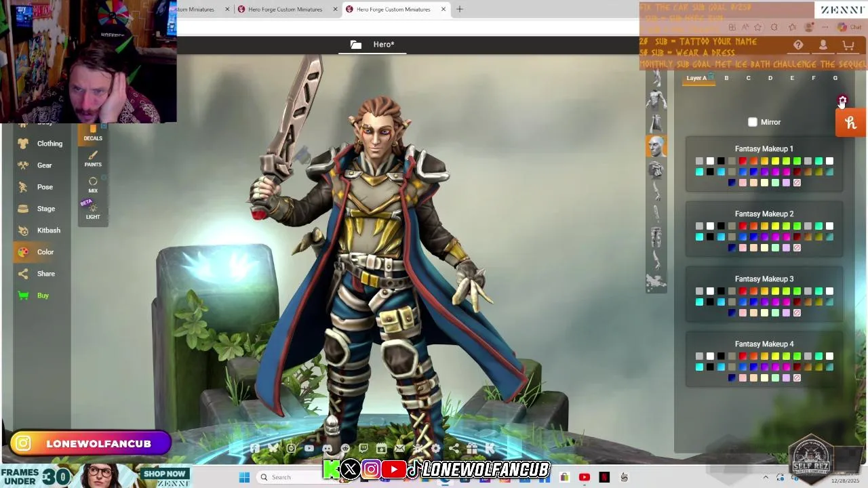This screenshot has width=868, height=488.
Task: Open the Color menu
Action: [41, 252]
